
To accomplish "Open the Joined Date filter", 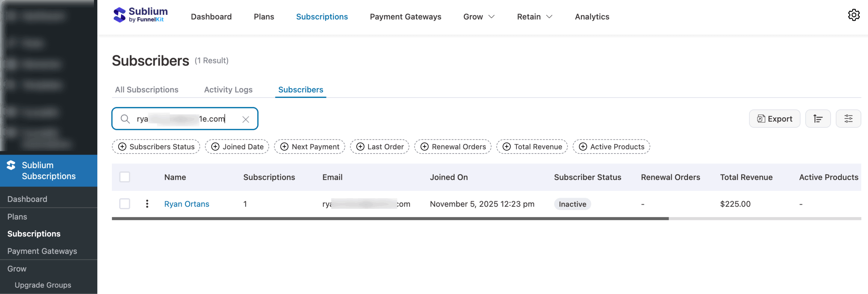I will (237, 147).
